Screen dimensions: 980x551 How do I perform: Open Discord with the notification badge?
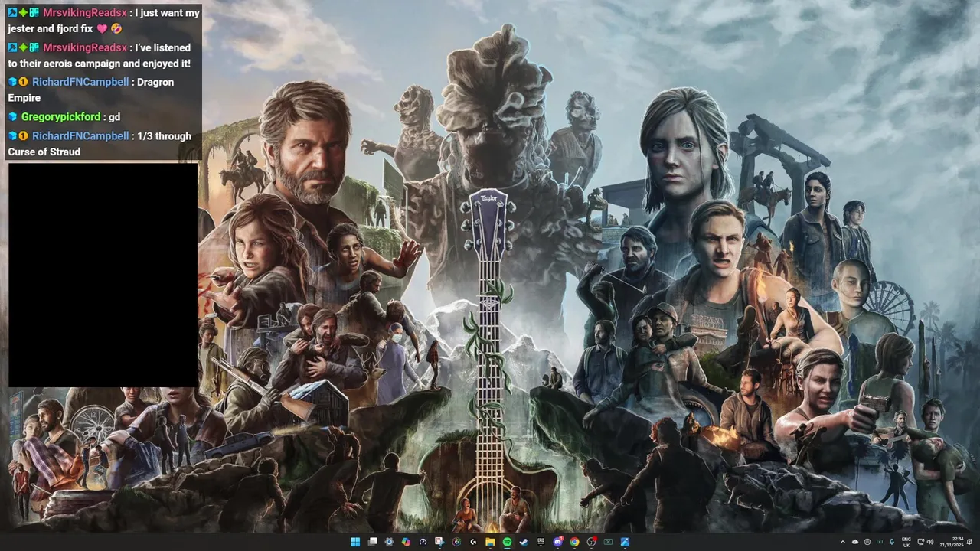557,542
